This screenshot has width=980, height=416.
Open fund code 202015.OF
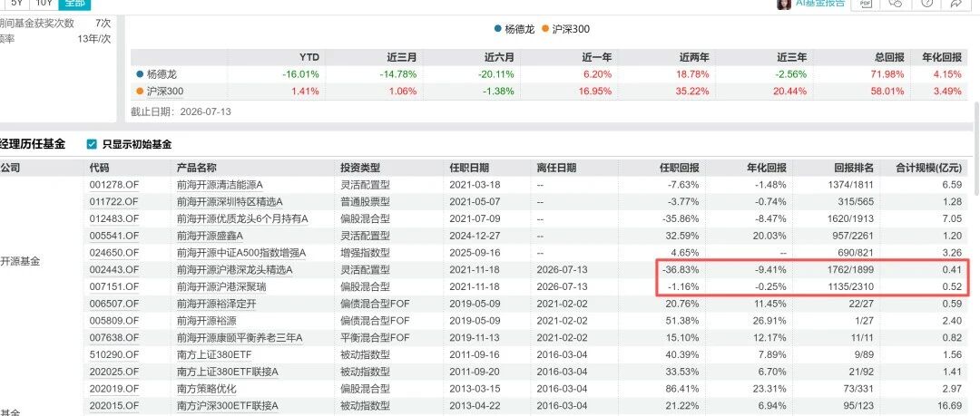coord(113,405)
